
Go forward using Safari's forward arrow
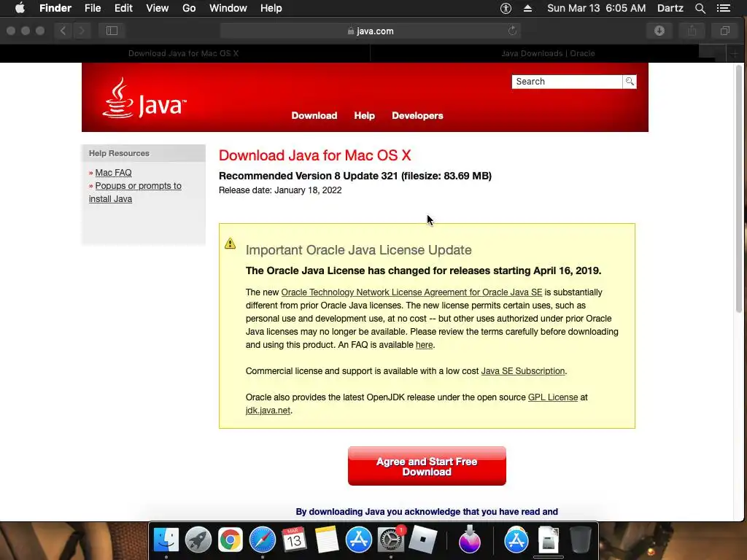(x=82, y=31)
